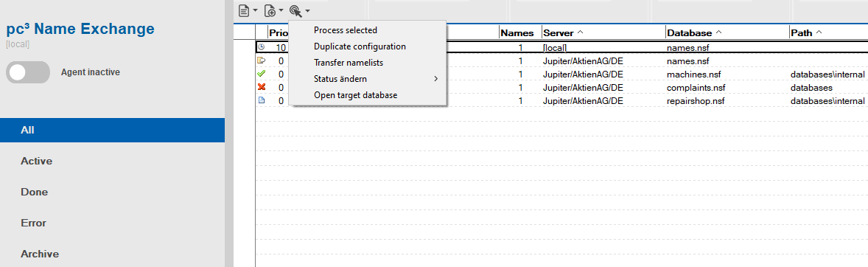Click the red X error icon for complaints.nsf
The height and width of the screenshot is (267, 868).
click(262, 87)
